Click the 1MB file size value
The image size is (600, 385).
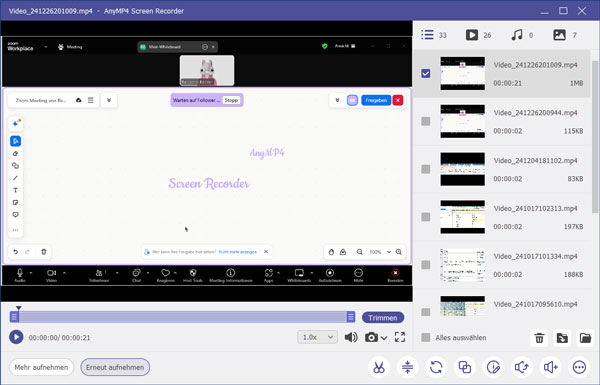click(576, 83)
